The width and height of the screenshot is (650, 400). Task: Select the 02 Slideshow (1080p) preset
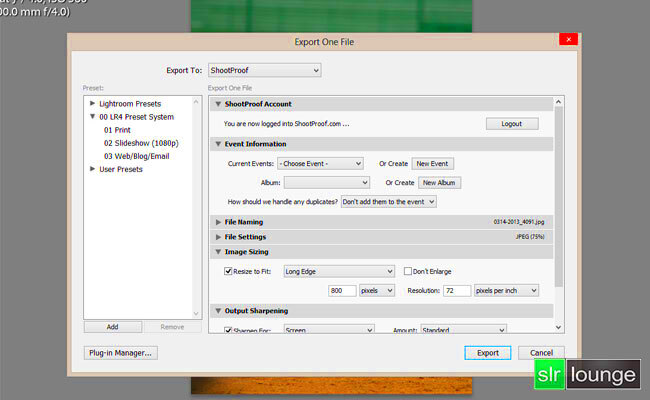[x=141, y=143]
